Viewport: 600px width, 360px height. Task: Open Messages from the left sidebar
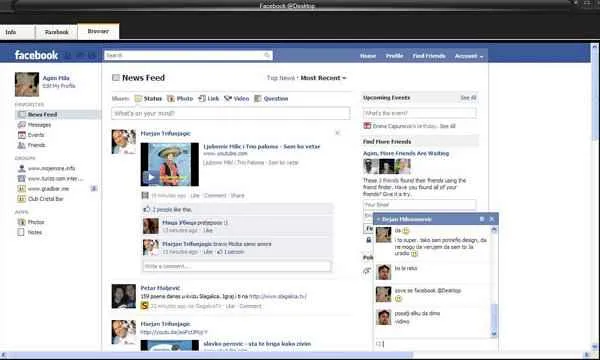(39, 125)
